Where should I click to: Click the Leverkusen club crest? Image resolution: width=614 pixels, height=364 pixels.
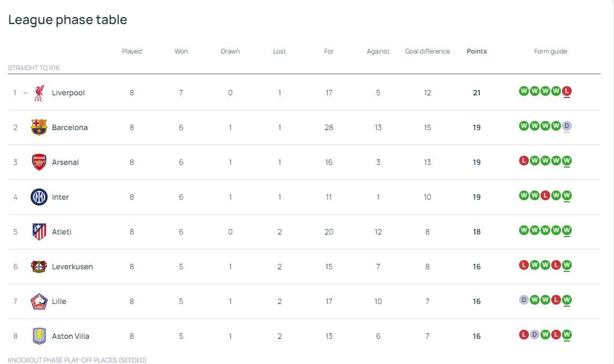tap(39, 267)
